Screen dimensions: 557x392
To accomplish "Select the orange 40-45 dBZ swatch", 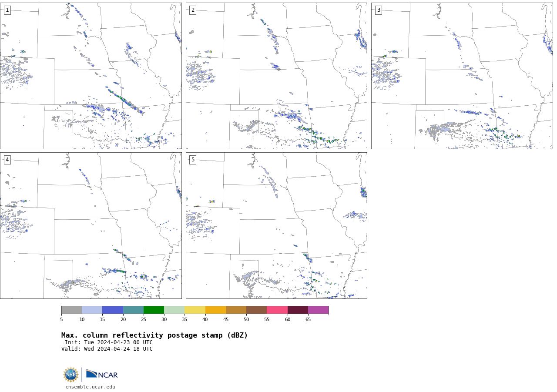I will (215, 310).
